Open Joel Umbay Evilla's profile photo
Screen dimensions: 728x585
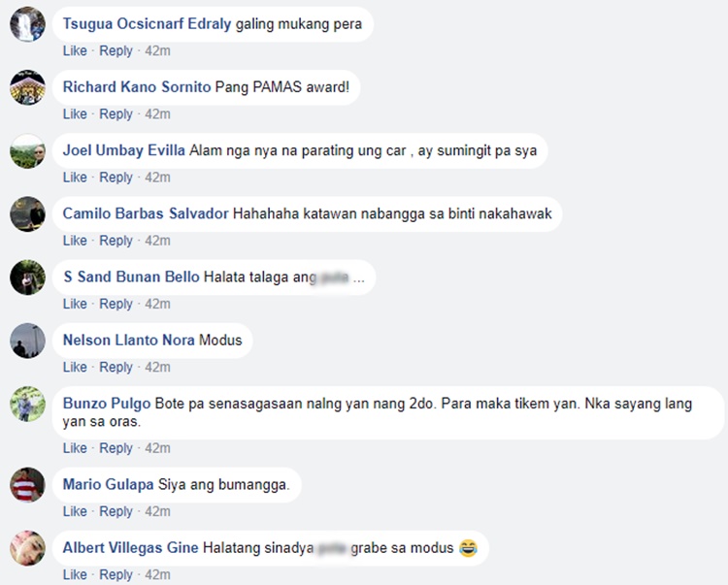point(27,150)
